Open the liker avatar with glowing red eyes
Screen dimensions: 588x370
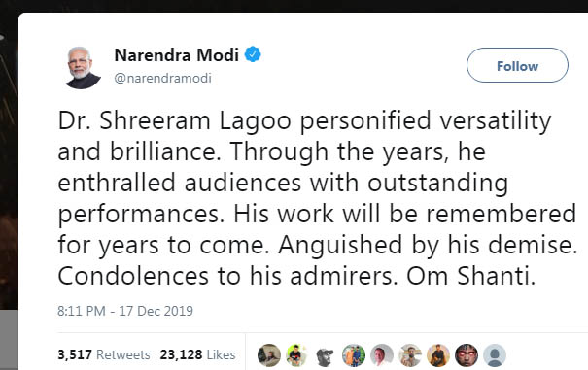467,355
